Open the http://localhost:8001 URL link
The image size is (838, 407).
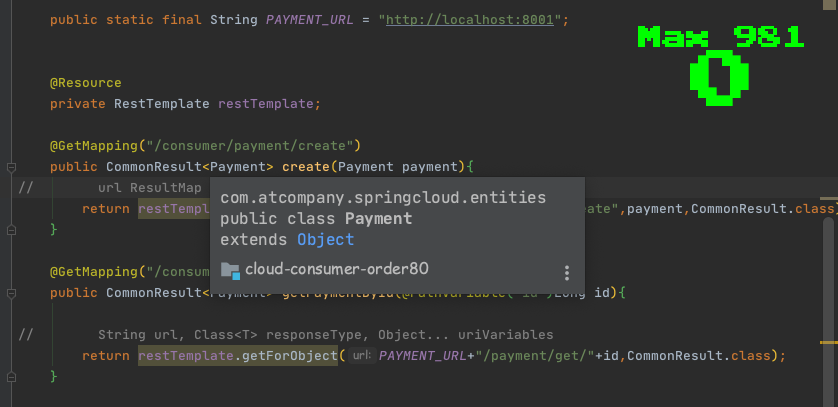click(470, 20)
